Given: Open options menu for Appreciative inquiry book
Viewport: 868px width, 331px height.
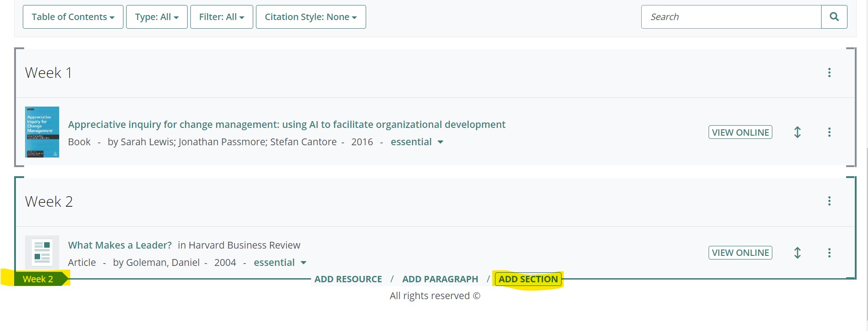Looking at the screenshot, I should tap(829, 132).
